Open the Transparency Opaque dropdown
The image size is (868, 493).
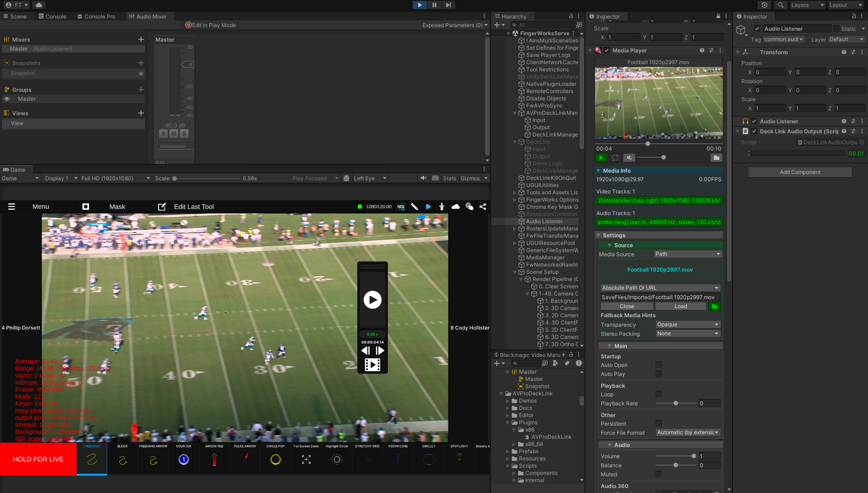tap(687, 324)
